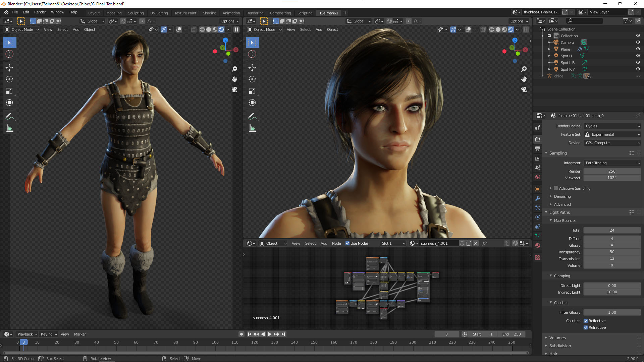Open Feature Set Experimental dropdown
Viewport: 644px width, 362px height.
tap(612, 134)
